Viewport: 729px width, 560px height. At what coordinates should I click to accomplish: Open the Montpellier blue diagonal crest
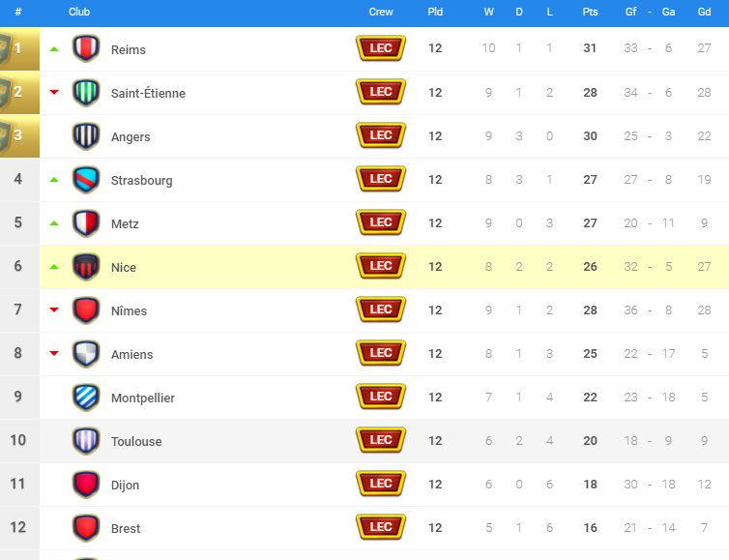[86, 398]
